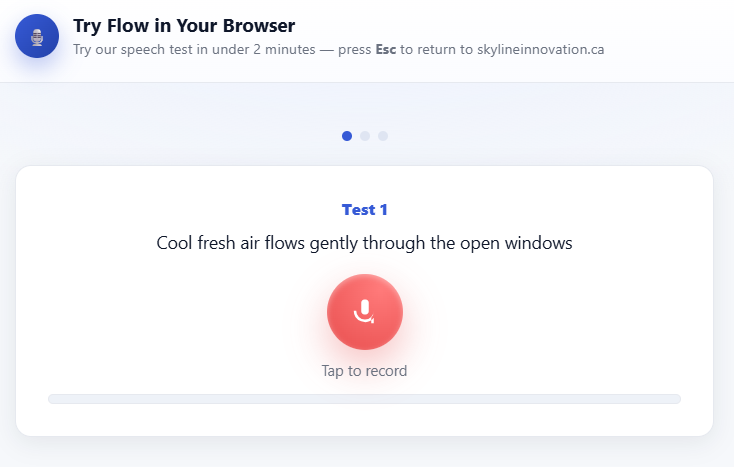Click the word "Cool" in test sentence
This screenshot has width=734, height=467.
[x=176, y=243]
